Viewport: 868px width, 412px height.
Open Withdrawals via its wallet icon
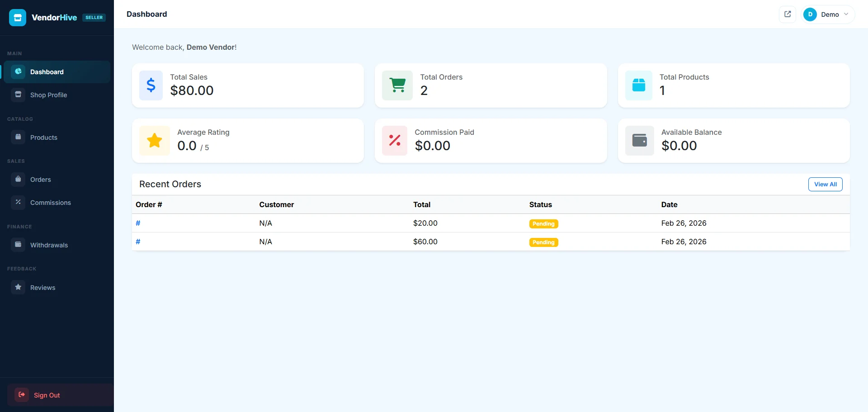18,245
